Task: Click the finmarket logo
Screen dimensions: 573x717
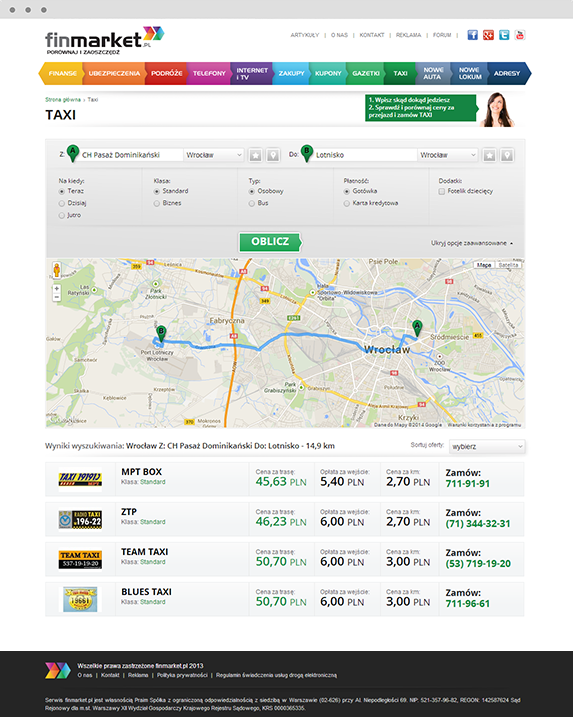Action: click(x=104, y=40)
